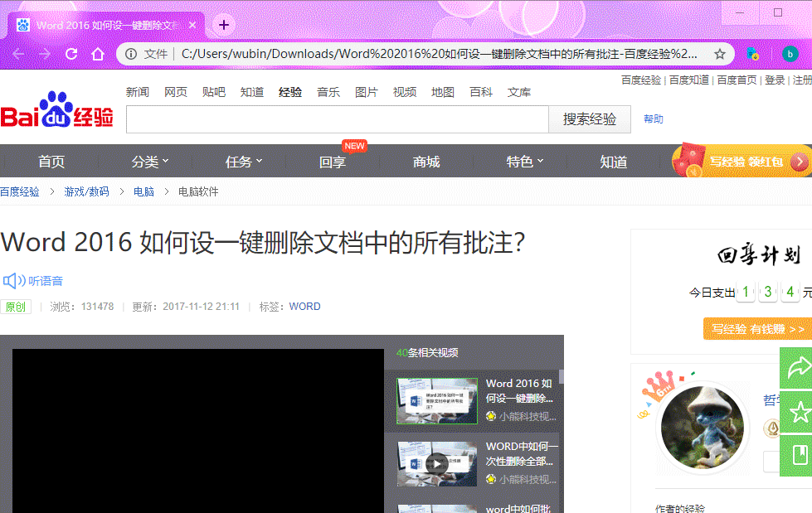Image resolution: width=812 pixels, height=513 pixels.
Task: Play the WORD中如何一次性删除全部 video thumbnail
Action: (437, 464)
